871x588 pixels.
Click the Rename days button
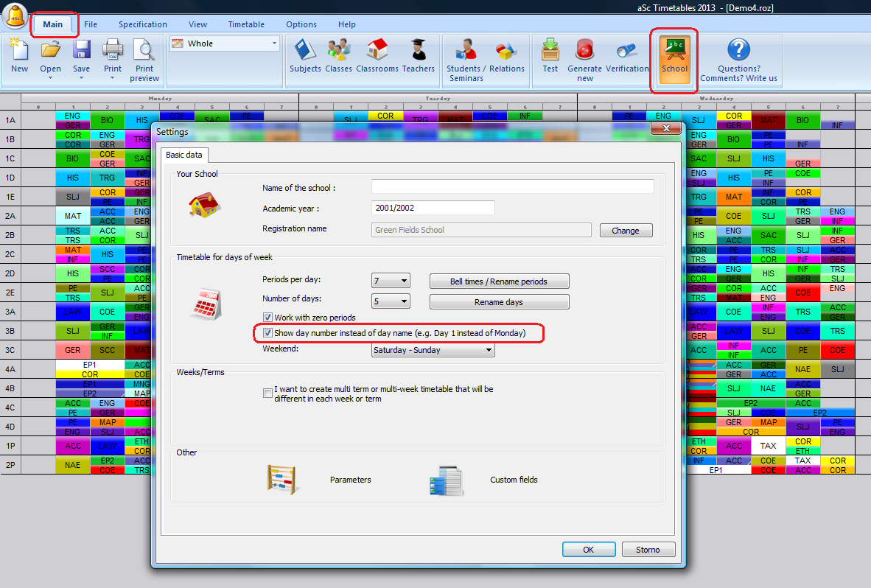(499, 302)
